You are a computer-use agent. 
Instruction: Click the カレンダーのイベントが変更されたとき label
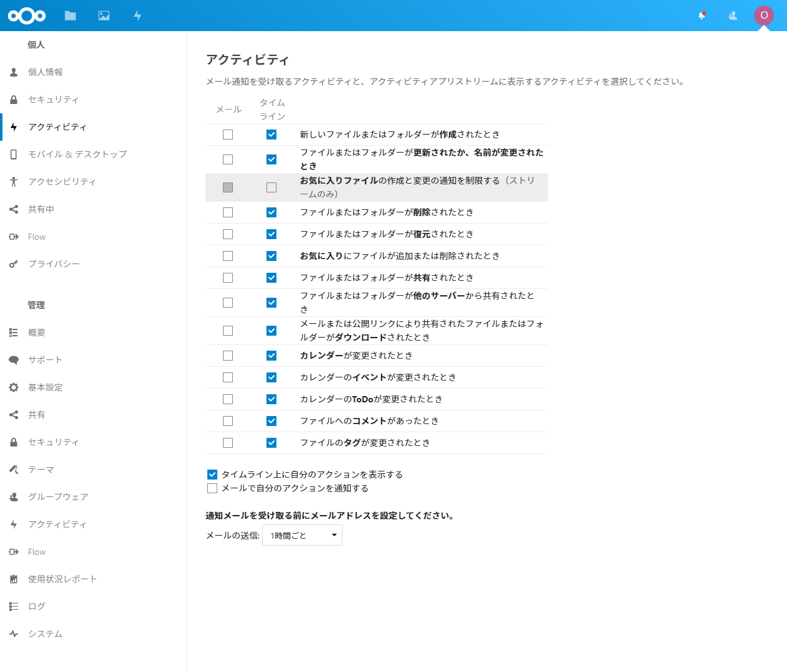[x=378, y=377]
